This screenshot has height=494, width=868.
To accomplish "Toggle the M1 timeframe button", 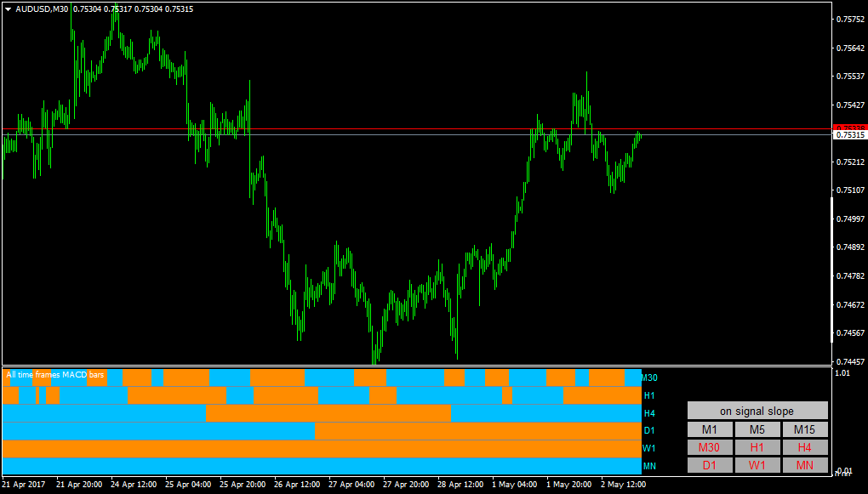I will [710, 429].
